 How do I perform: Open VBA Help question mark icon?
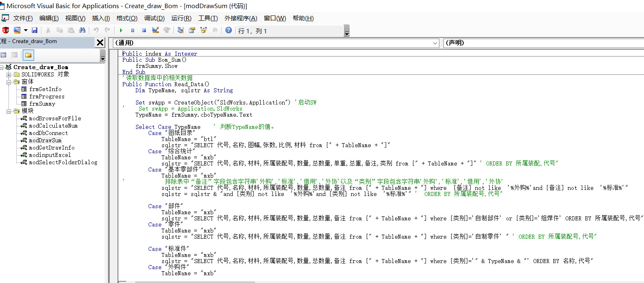click(x=229, y=30)
